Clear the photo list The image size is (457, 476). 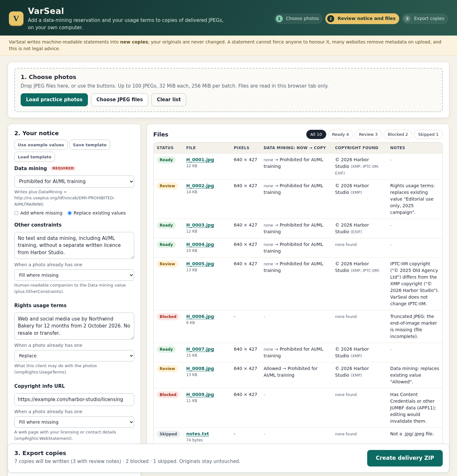[169, 100]
